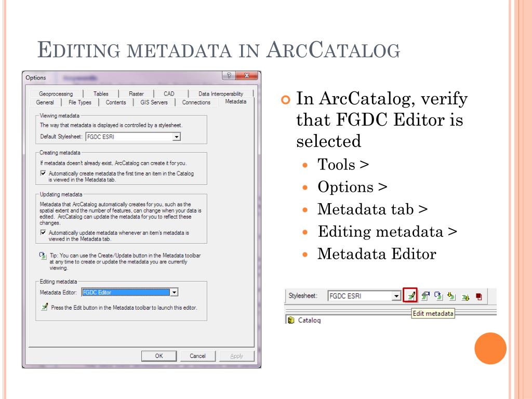Click the 'Metadata tab >' bullet text
The image size is (532, 399).
click(x=372, y=209)
